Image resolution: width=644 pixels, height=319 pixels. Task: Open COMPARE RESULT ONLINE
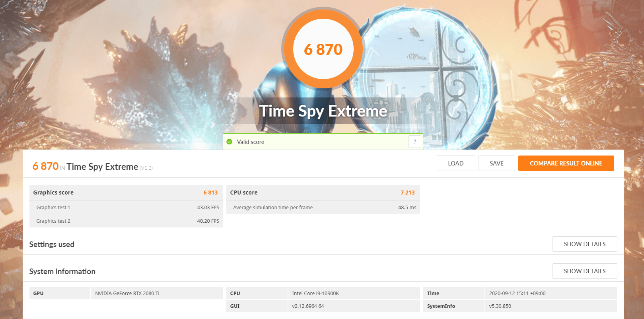coord(566,163)
